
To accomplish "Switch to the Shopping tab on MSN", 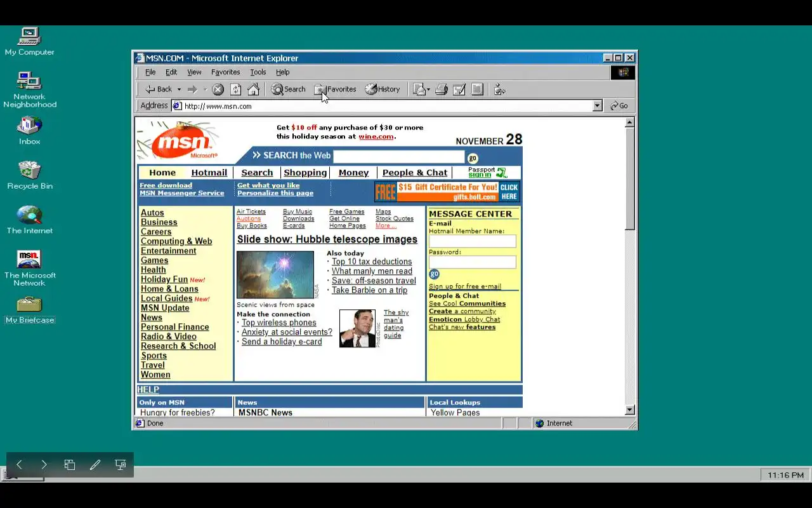I will pyautogui.click(x=305, y=173).
